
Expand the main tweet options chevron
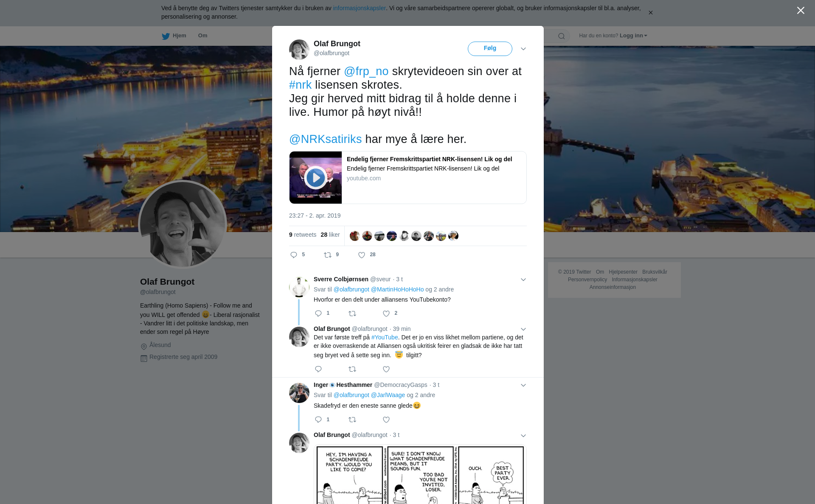pos(523,49)
